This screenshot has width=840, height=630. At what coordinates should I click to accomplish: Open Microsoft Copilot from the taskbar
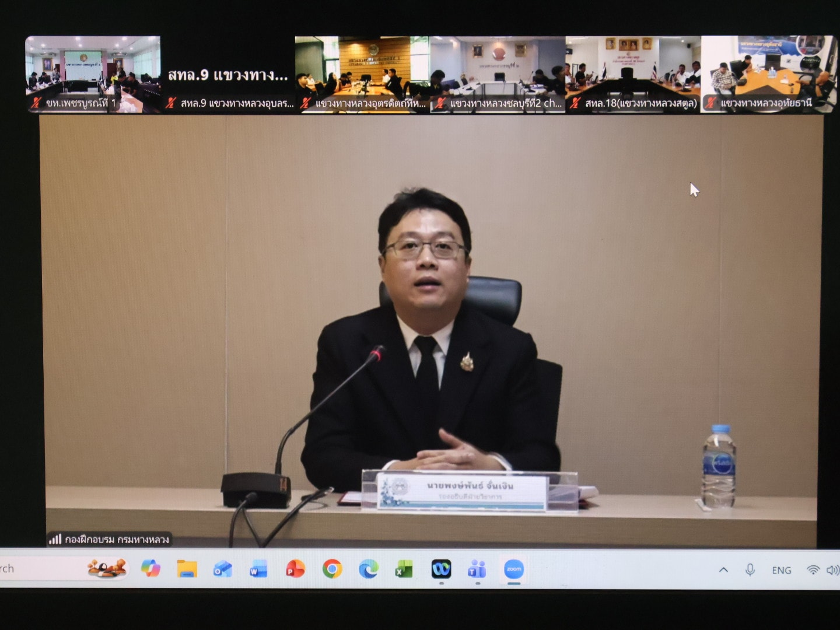150,568
